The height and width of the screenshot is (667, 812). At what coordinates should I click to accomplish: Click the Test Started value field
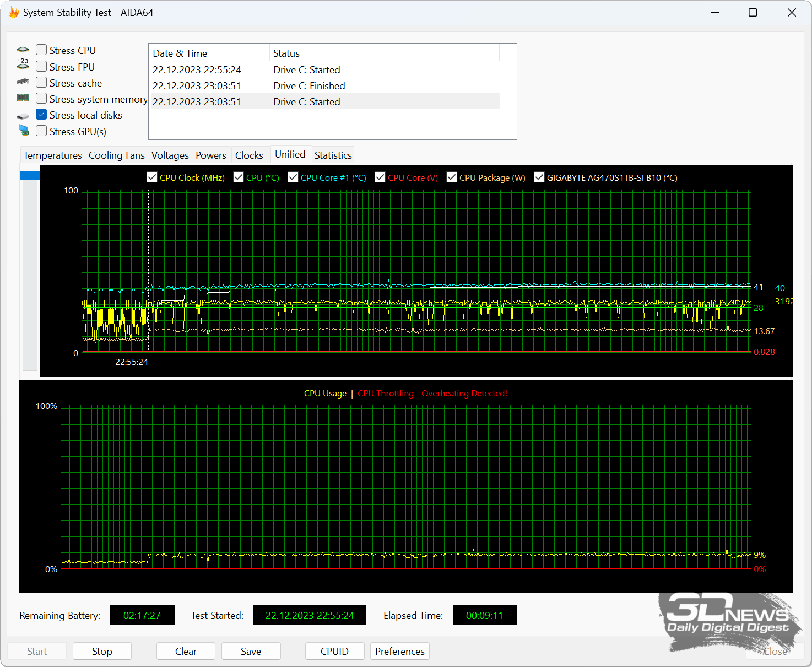pos(310,615)
